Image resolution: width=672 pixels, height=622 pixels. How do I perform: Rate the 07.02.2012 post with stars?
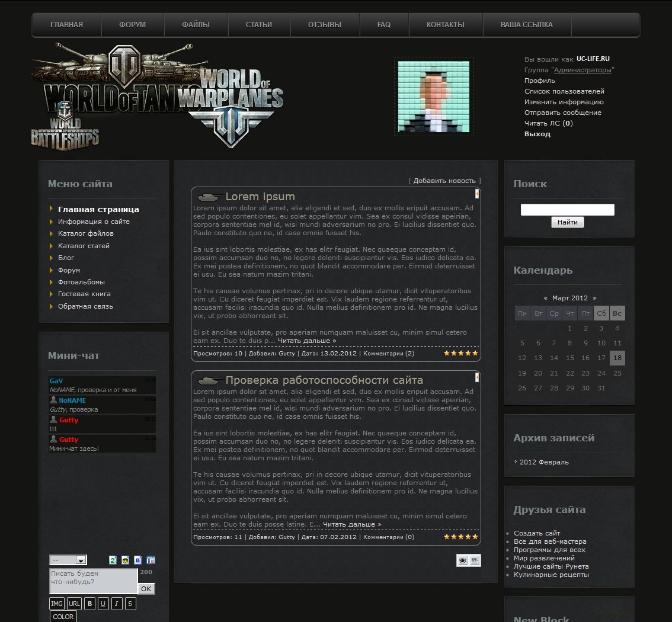tap(460, 537)
